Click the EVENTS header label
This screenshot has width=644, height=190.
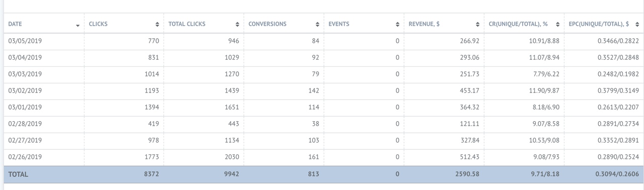click(x=339, y=24)
